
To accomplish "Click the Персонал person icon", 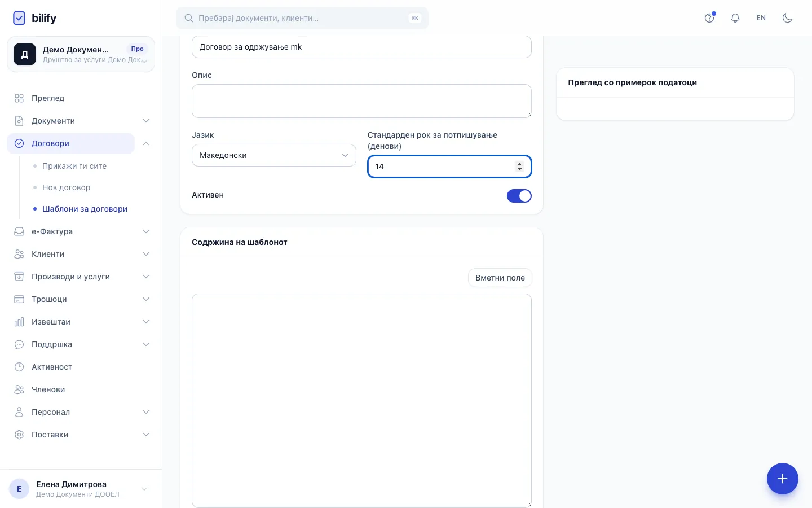I will (x=19, y=412).
